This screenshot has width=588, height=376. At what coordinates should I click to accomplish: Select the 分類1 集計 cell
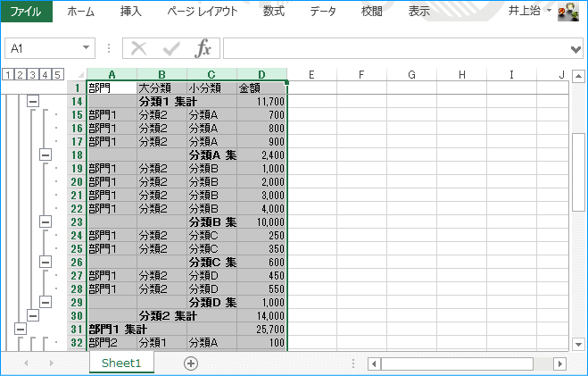tap(161, 101)
